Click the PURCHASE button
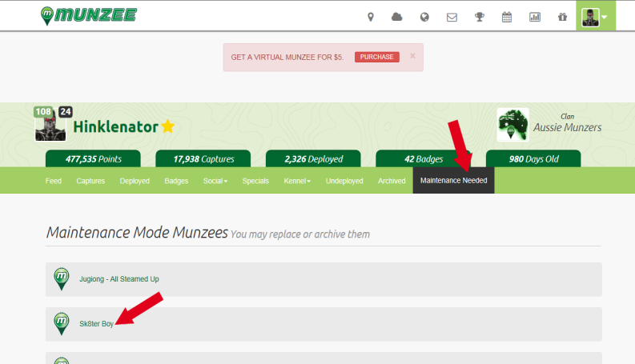635x364 pixels. pos(377,57)
